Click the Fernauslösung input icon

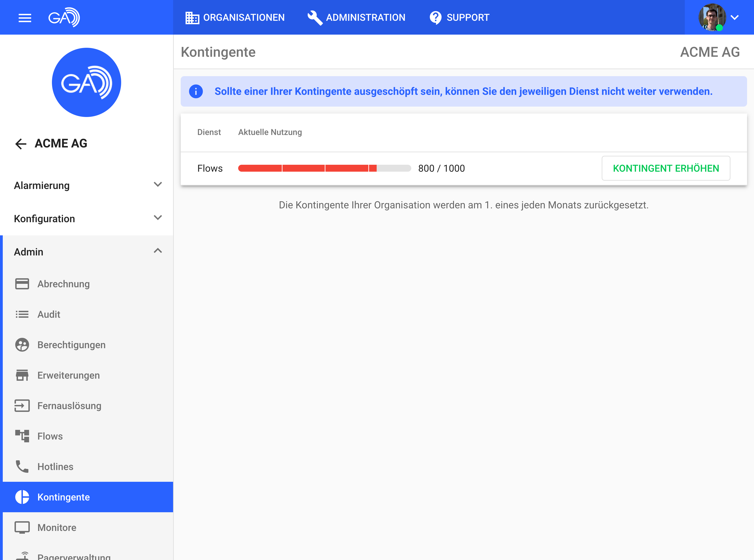22,406
